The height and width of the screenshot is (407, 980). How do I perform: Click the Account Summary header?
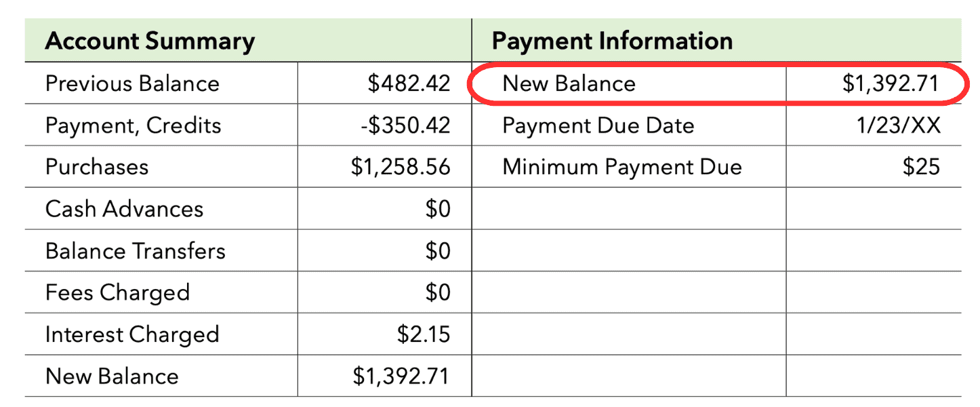(150, 41)
